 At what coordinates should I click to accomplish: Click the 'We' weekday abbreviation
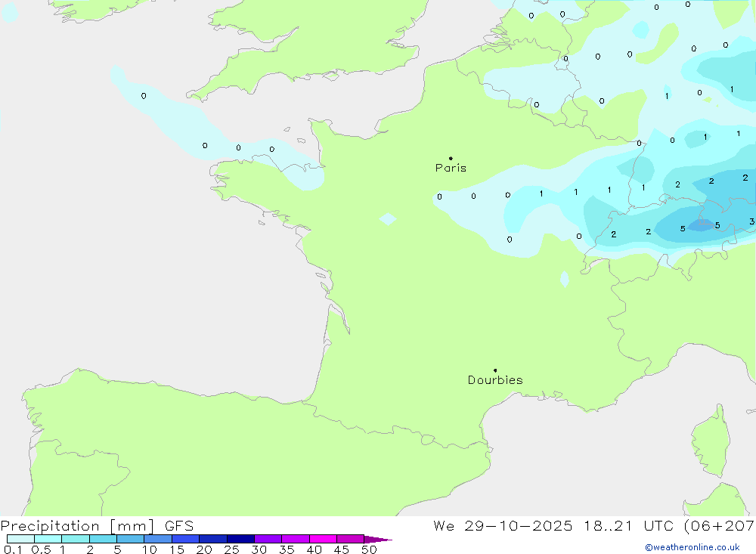pyautogui.click(x=444, y=526)
